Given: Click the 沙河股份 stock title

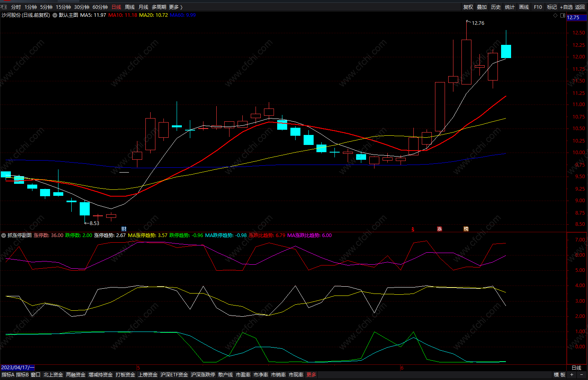Looking at the screenshot, I should [11, 15].
